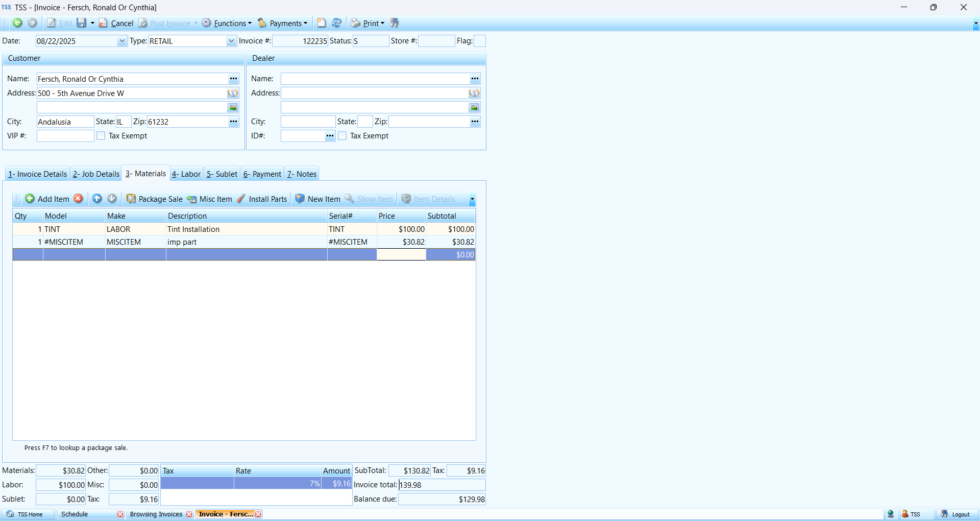
Task: Click the Save disk icon
Action: click(x=81, y=23)
